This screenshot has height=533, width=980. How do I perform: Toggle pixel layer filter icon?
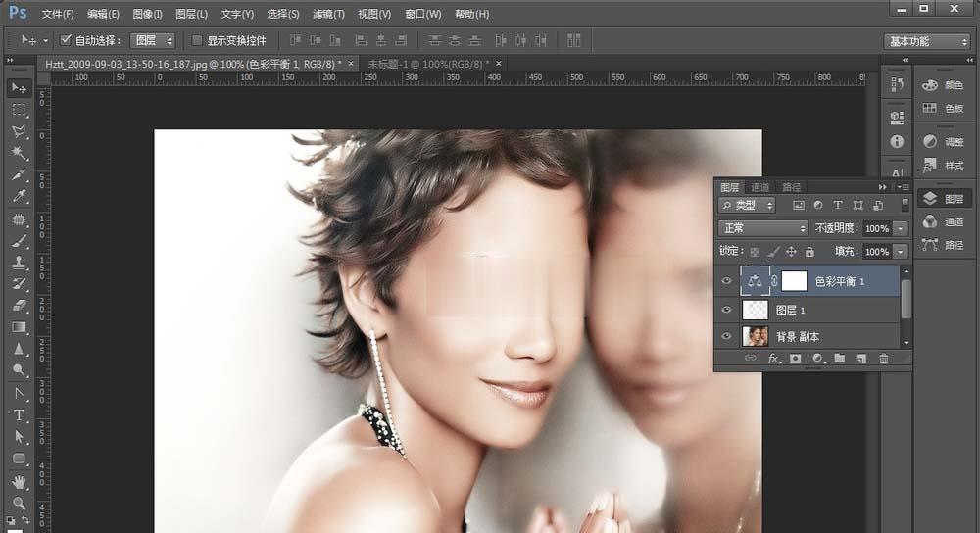[x=798, y=205]
